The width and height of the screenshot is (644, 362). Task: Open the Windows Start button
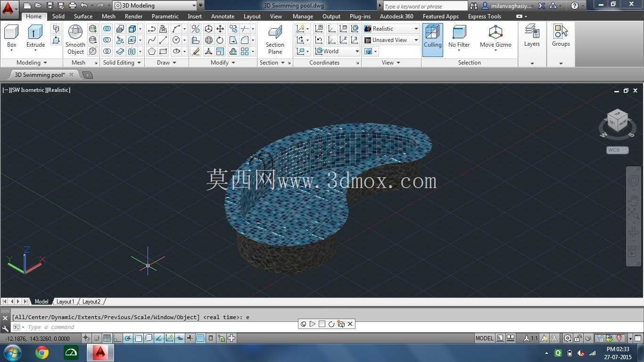[12, 353]
